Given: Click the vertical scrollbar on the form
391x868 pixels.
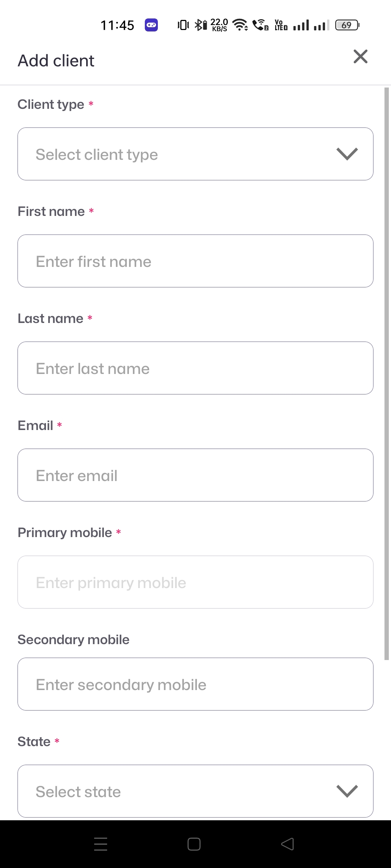Looking at the screenshot, I should coord(387,373).
